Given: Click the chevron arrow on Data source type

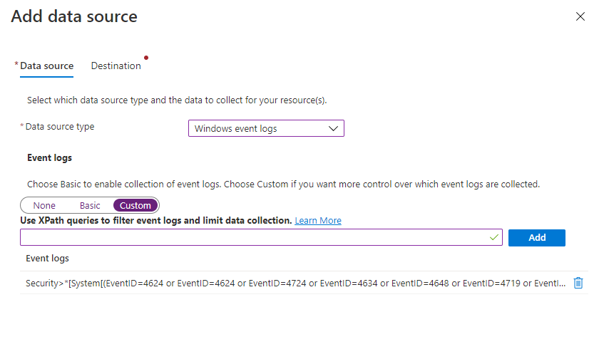Looking at the screenshot, I should [333, 128].
